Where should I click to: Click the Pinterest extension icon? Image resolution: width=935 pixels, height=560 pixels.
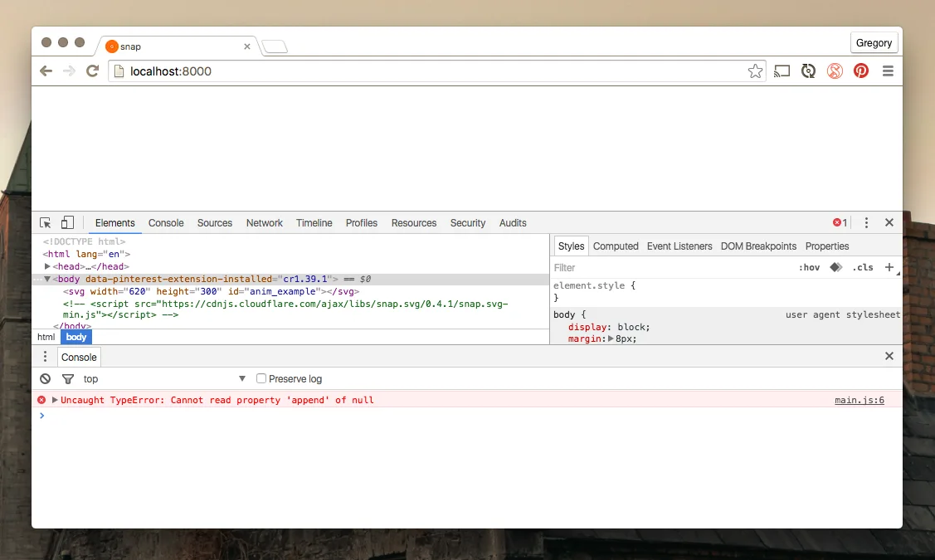point(861,71)
